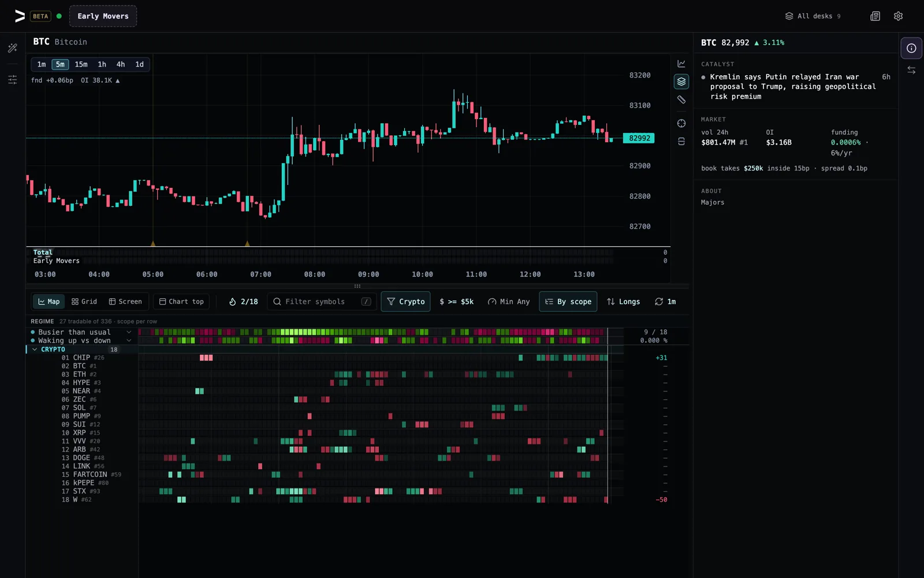The image size is (924, 578).
Task: Switch to the Screen view tab
Action: click(125, 302)
